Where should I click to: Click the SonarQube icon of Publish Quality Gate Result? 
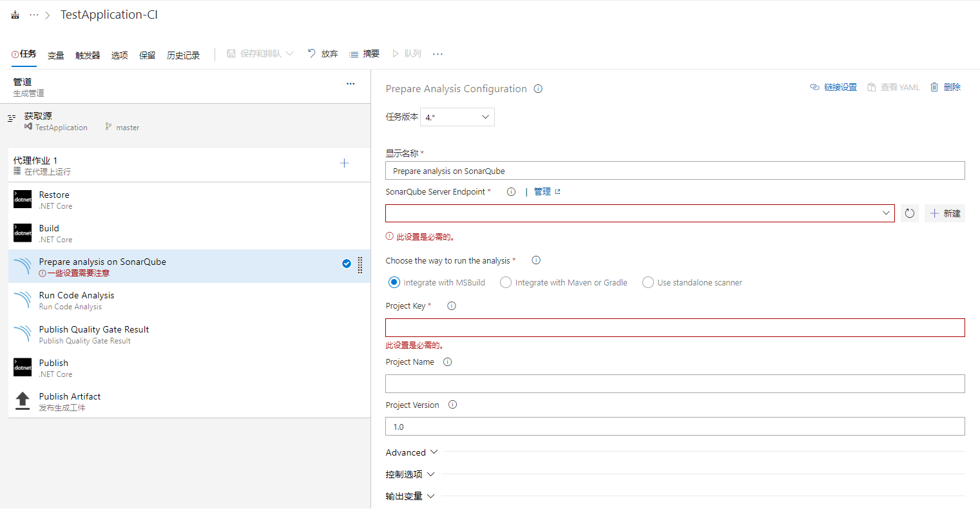tap(23, 334)
